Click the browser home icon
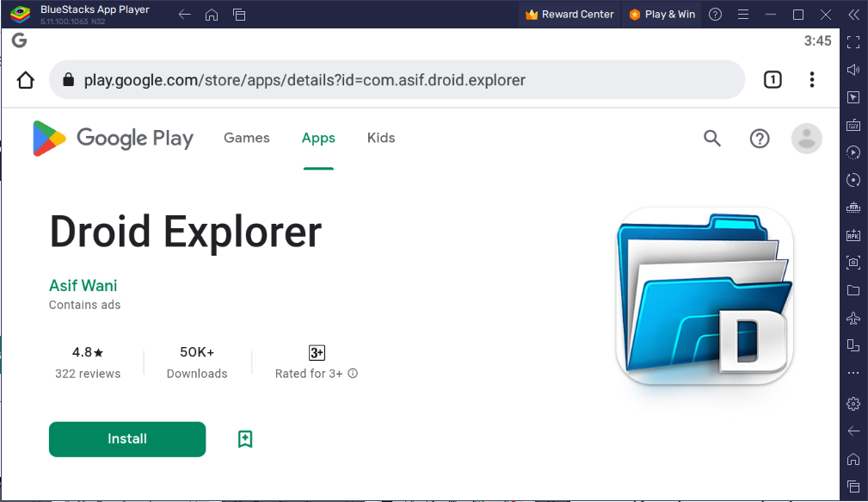Screen dimensions: 868x502 tap(26, 80)
